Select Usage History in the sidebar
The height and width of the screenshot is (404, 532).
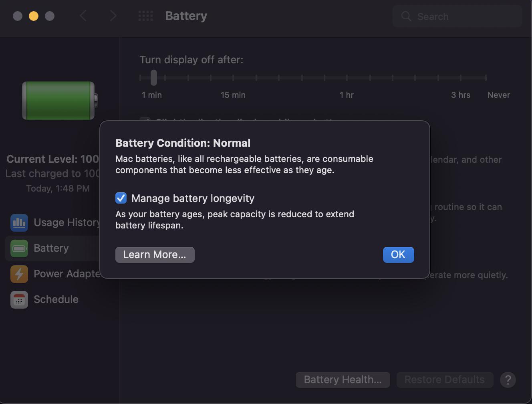(66, 223)
